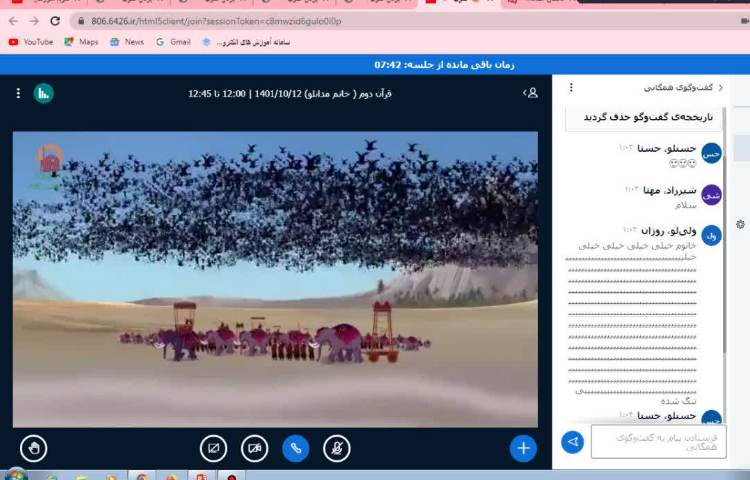Image resolution: width=750 pixels, height=480 pixels.
Task: Click the blue phone audio button
Action: pos(295,448)
